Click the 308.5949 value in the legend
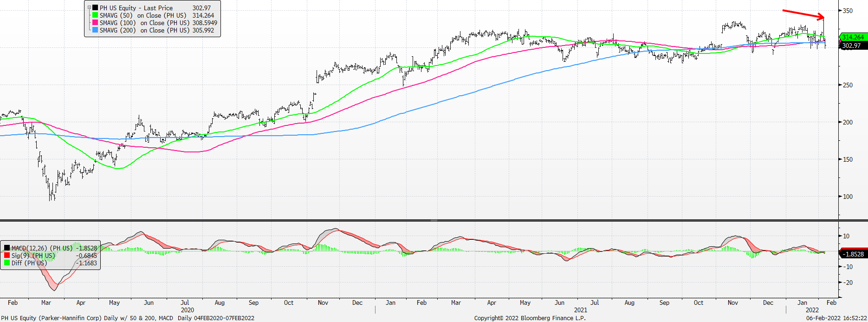Viewport: 868px width, 322px height. (205, 23)
